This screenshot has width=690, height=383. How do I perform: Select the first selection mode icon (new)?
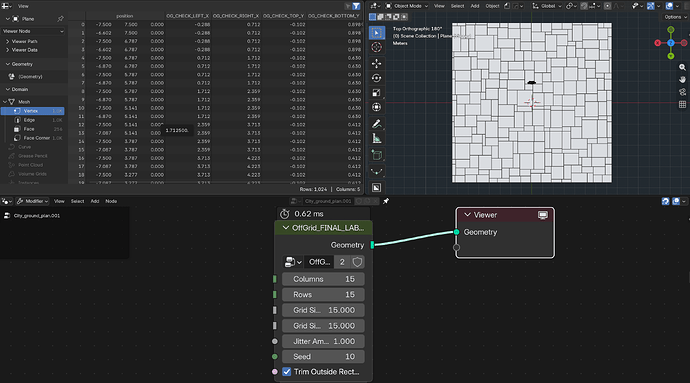click(373, 17)
